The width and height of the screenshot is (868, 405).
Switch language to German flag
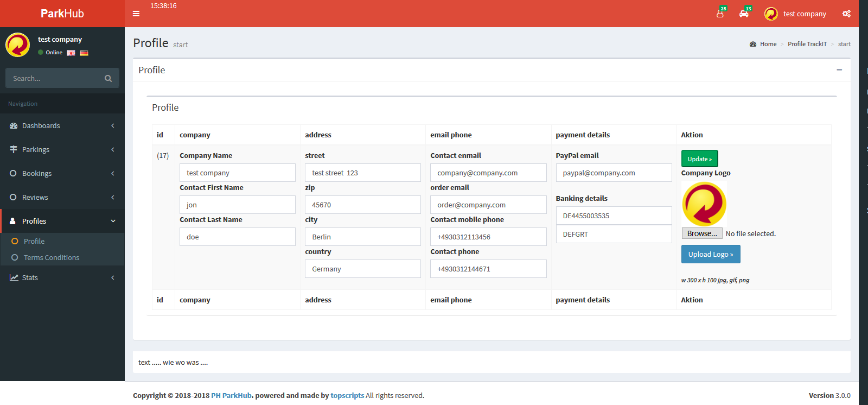pos(84,53)
